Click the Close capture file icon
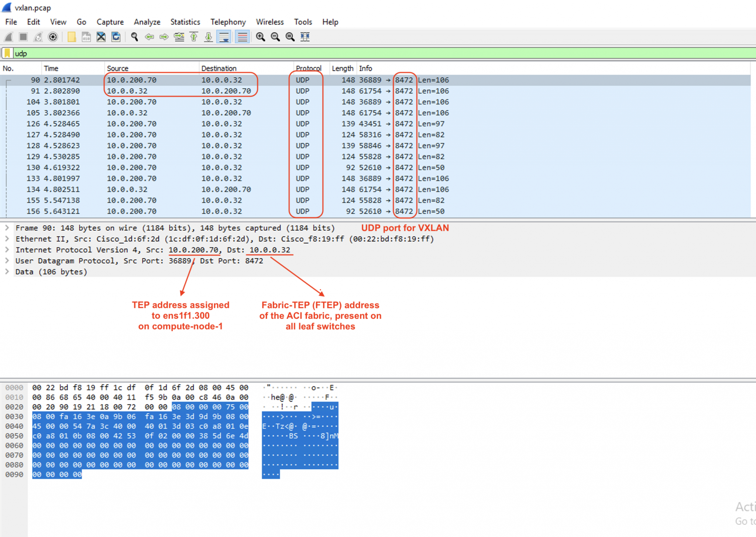 (100, 37)
